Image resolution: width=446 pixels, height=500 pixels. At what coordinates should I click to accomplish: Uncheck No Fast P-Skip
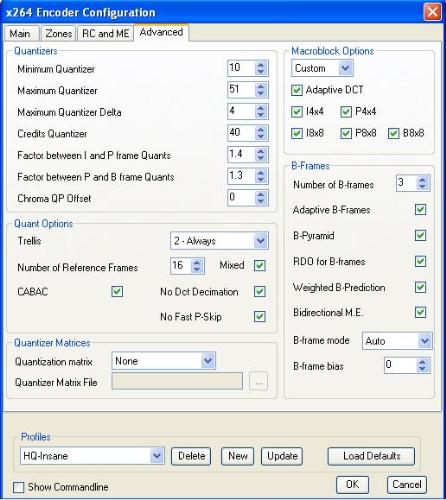click(260, 316)
